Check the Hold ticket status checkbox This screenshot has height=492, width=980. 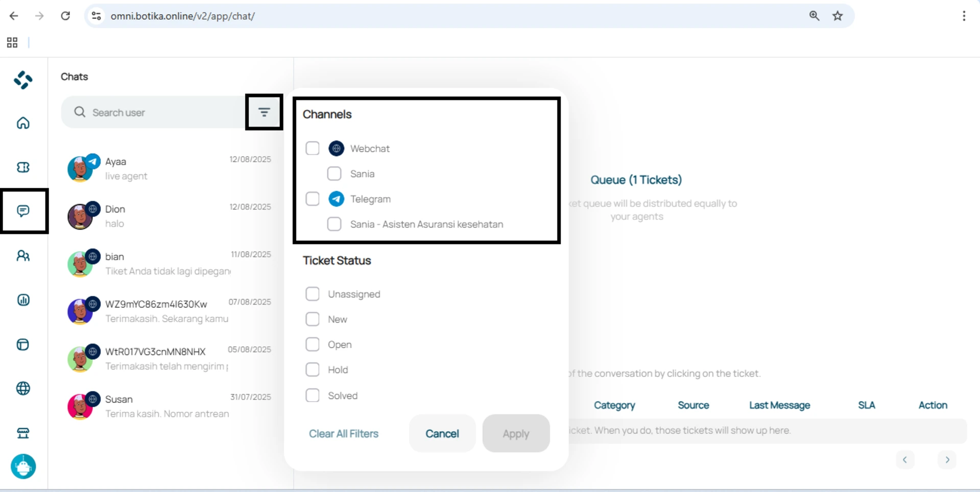(313, 370)
